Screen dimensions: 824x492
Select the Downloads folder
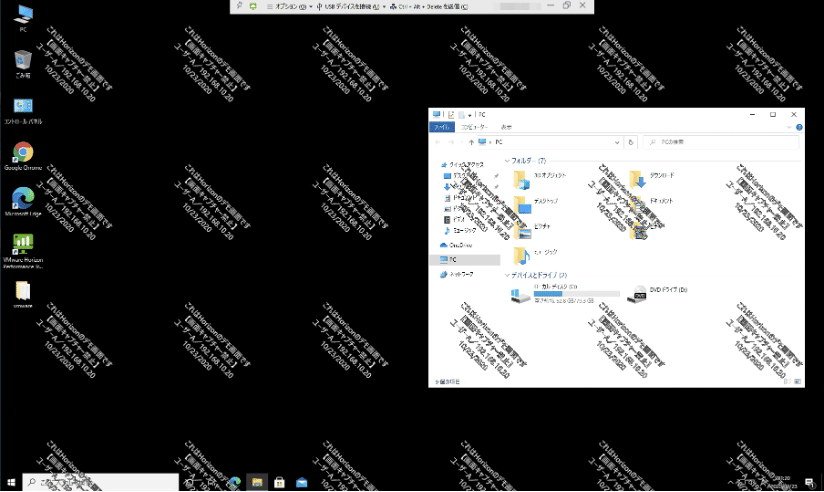652,179
